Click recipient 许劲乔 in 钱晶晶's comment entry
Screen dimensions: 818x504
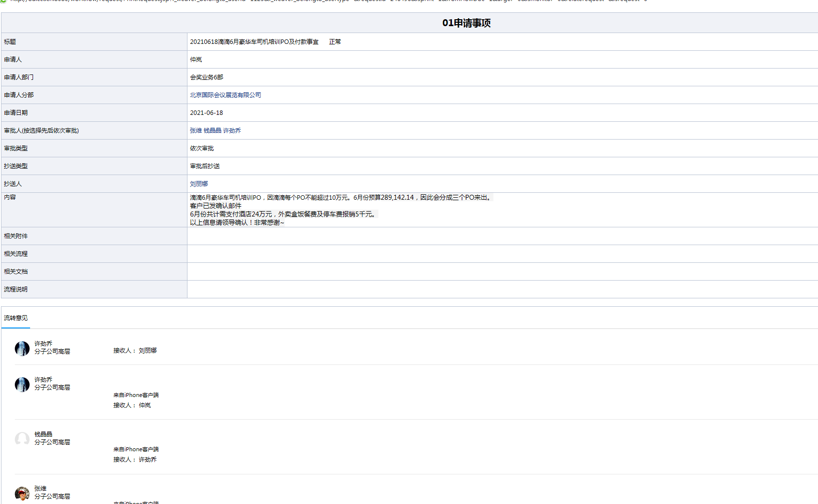(148, 460)
